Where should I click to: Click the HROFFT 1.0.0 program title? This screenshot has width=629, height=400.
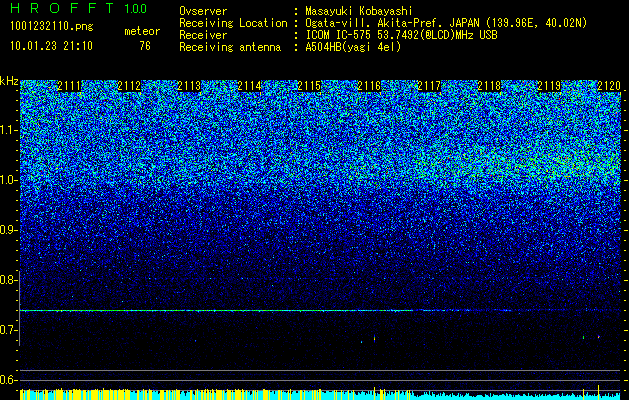79,8
